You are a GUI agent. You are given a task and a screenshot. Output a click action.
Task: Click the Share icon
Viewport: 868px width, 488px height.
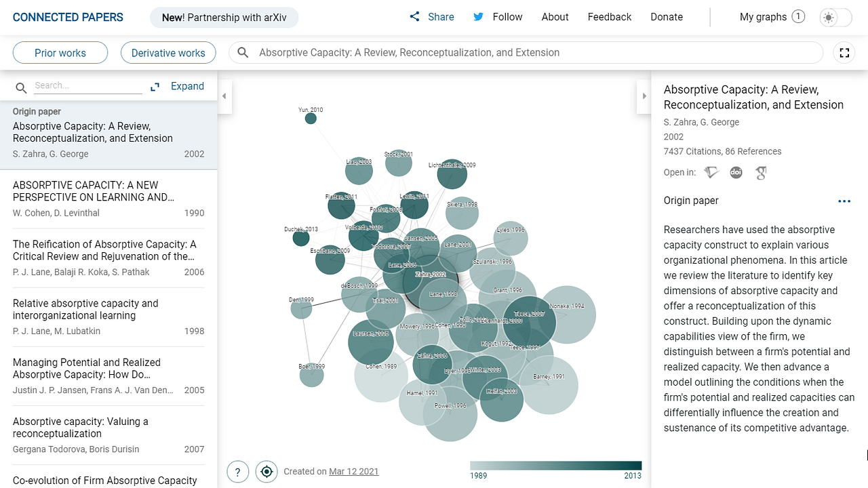(415, 16)
